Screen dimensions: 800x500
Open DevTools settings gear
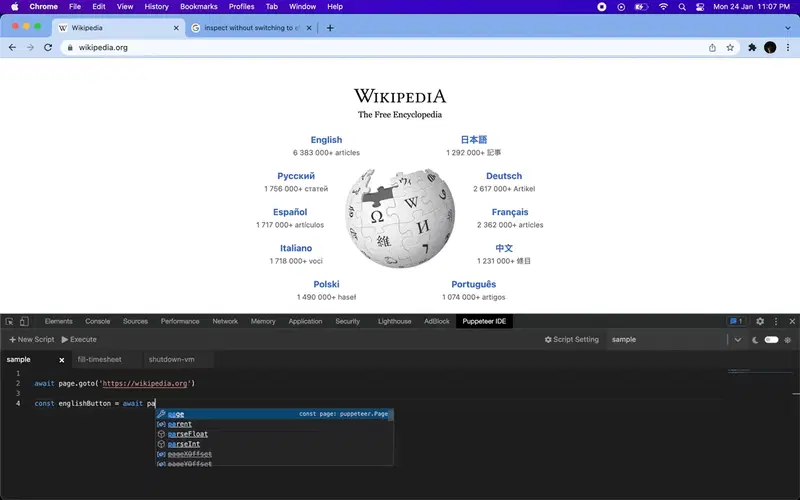click(x=760, y=321)
